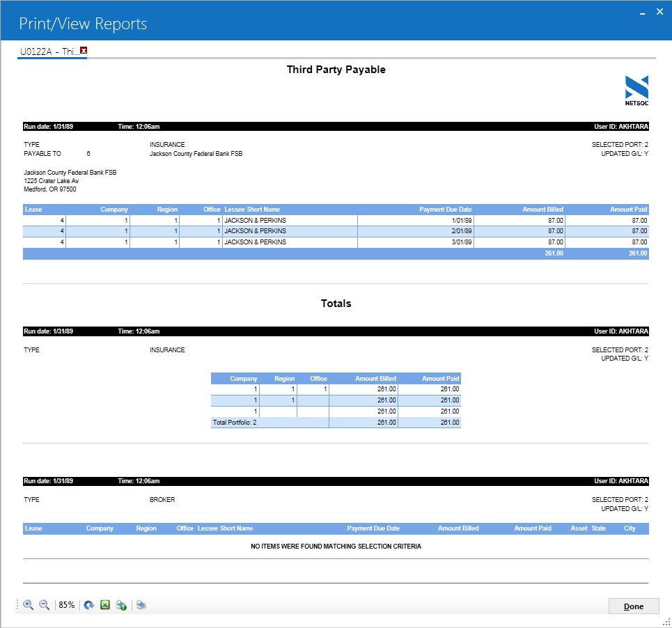Screen dimensions: 672x628
Task: Click the 'Medford, OR 97500' text
Action: point(49,189)
